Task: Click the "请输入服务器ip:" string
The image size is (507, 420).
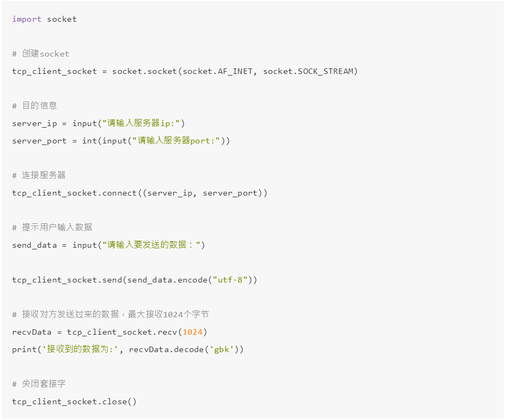Action: pos(141,123)
